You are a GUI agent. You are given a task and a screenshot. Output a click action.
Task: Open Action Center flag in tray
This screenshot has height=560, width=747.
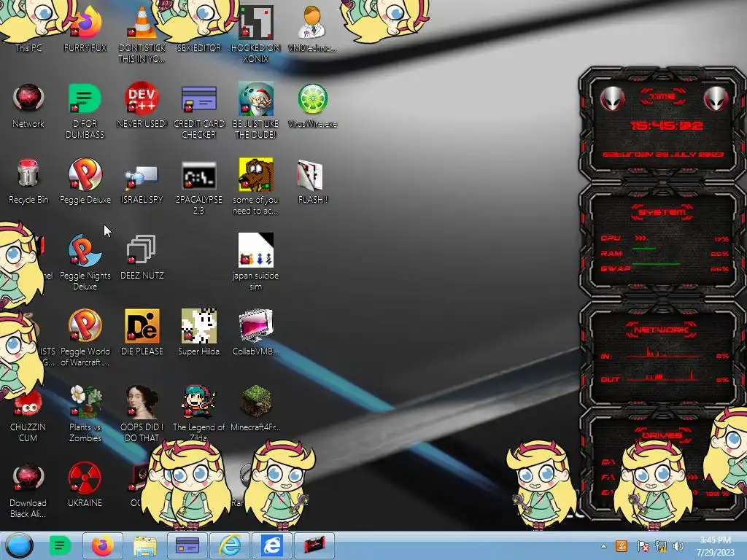click(642, 546)
